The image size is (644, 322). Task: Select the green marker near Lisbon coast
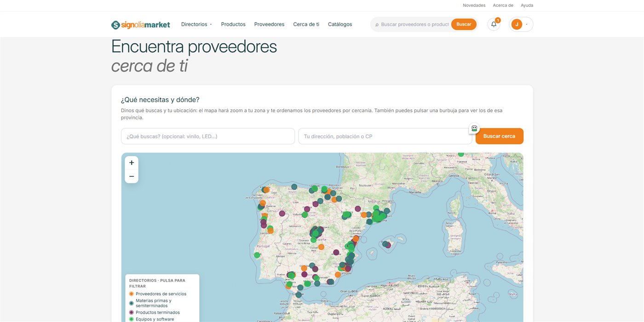[257, 255]
